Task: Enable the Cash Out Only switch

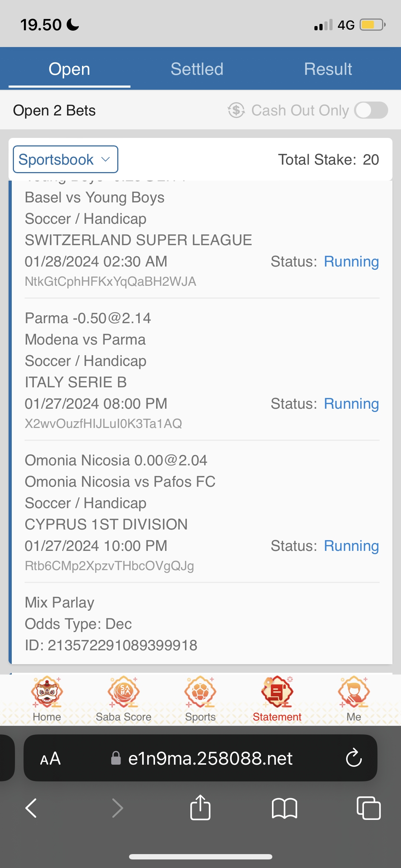Action: (x=371, y=110)
